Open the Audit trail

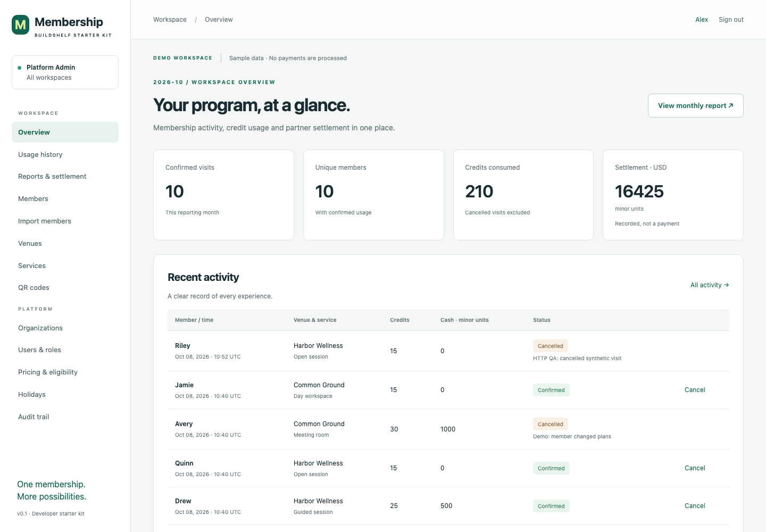(65, 417)
